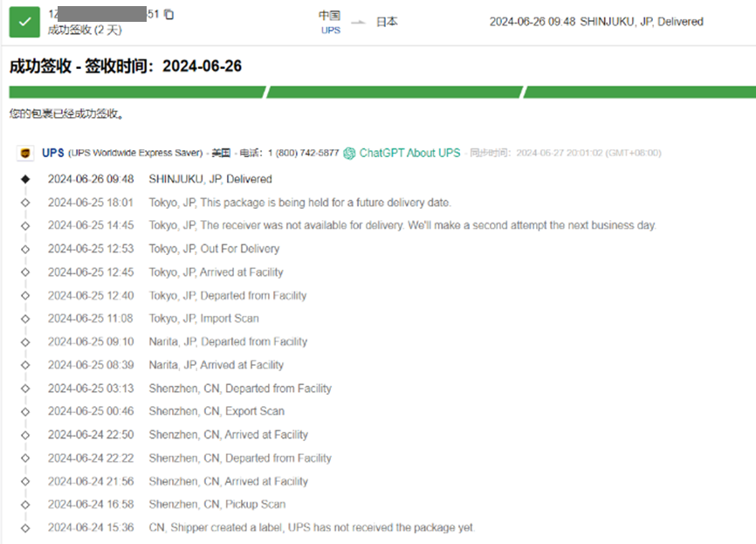Click the marker for Out For Delivery event
Screen dimensions: 756x544
click(x=25, y=250)
